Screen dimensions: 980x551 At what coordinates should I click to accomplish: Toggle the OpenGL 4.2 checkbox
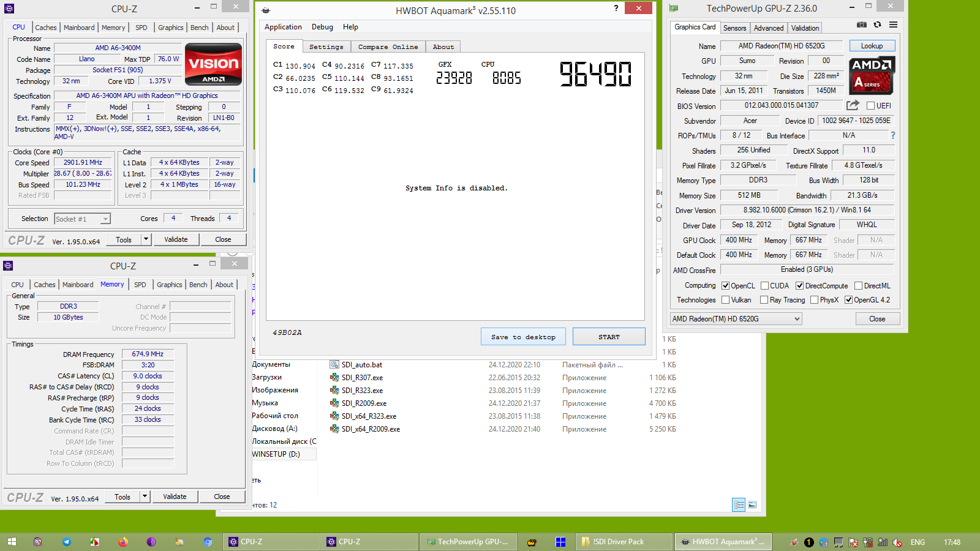tap(848, 300)
